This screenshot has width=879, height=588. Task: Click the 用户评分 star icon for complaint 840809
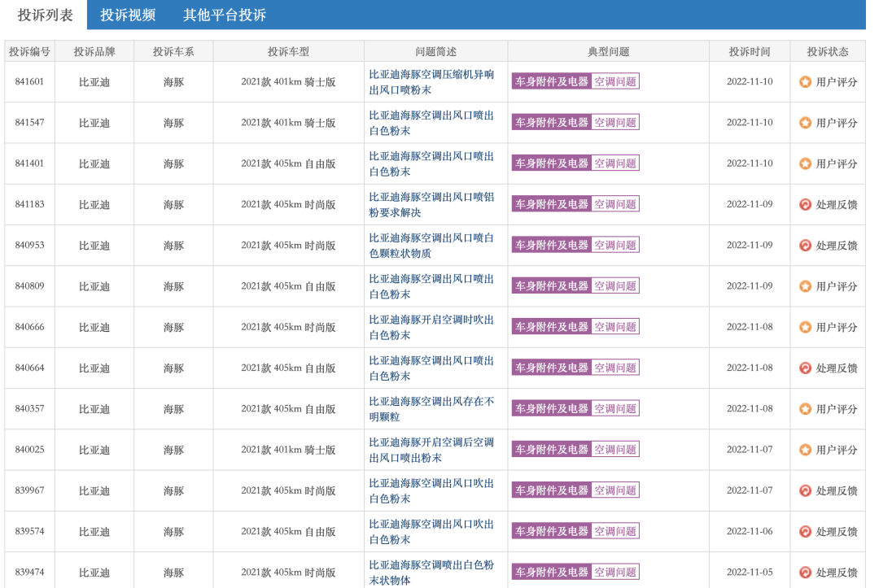(805, 286)
